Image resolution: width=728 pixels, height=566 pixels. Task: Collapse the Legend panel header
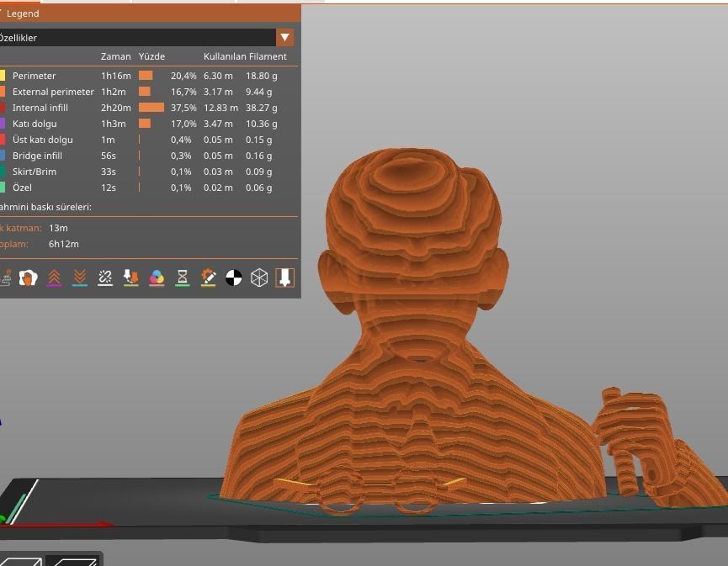149,13
